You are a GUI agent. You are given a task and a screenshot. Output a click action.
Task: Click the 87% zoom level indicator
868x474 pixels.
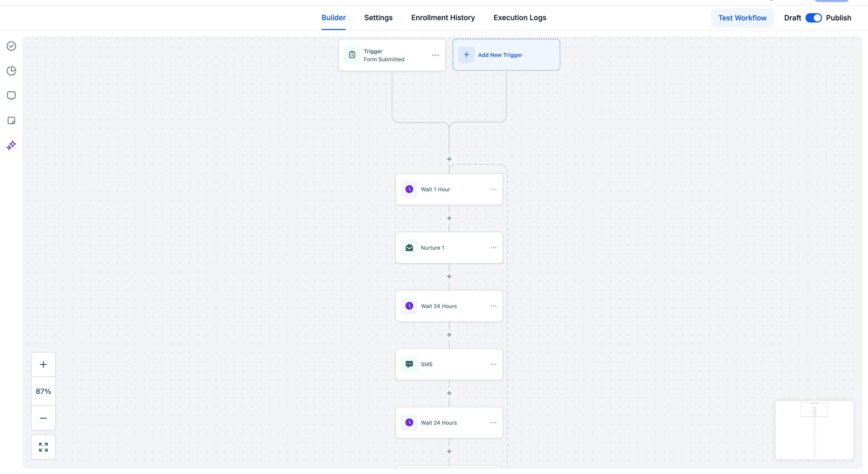click(x=43, y=391)
